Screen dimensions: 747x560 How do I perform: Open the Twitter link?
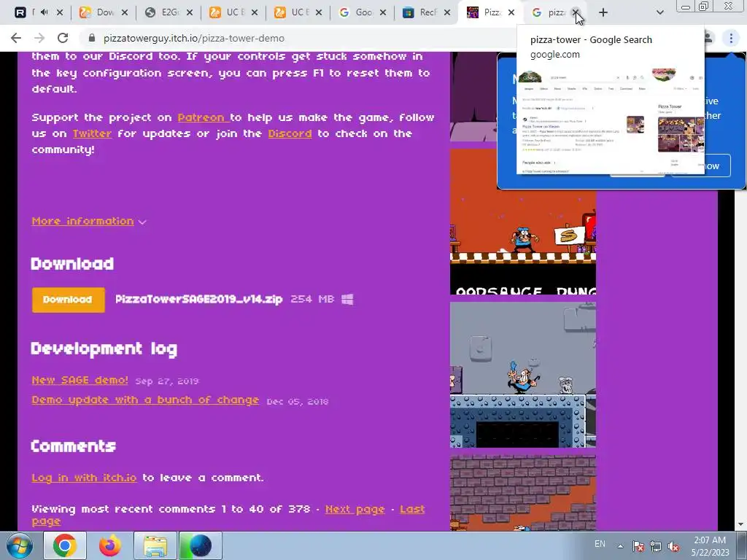[92, 134]
